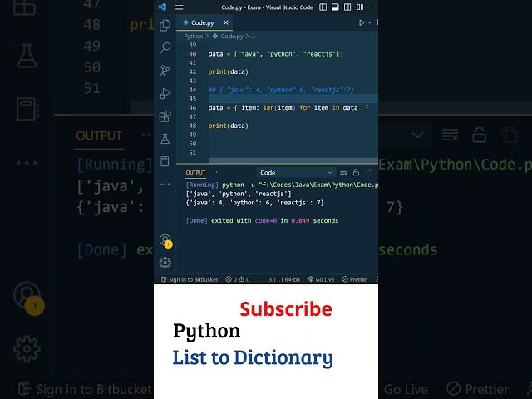The image size is (532, 399).
Task: Click the enlarged background OUTPUT tab
Action: (x=99, y=135)
